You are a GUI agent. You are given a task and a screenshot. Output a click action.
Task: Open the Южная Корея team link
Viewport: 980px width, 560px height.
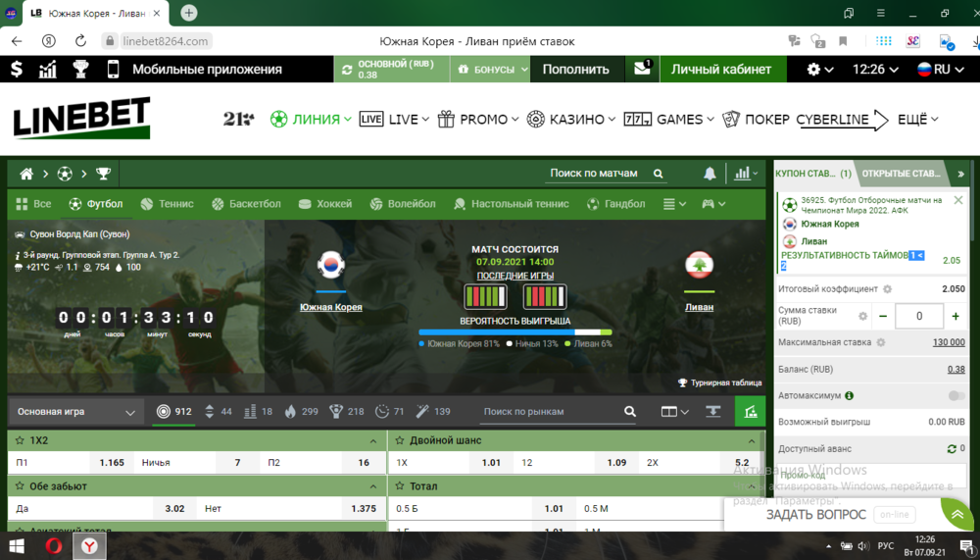(330, 307)
